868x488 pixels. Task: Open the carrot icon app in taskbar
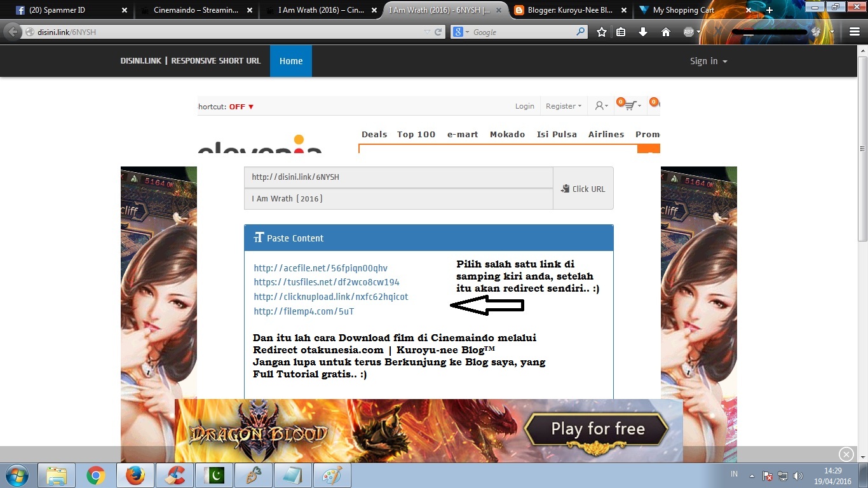[x=252, y=475]
